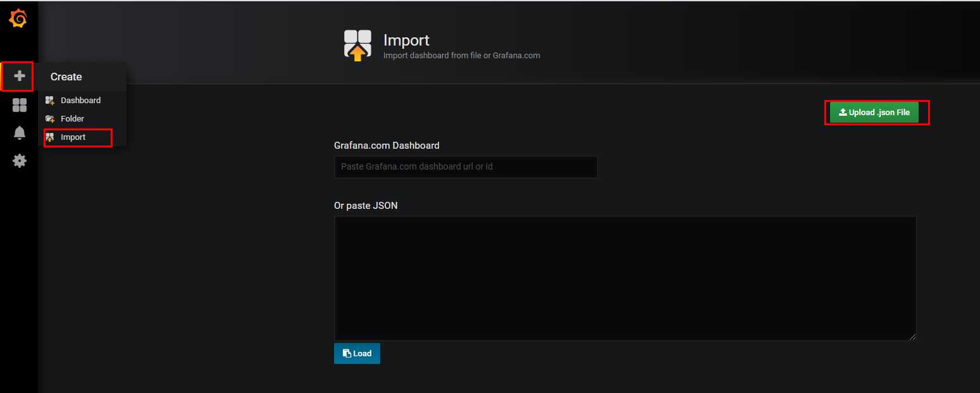Viewport: 980px width, 393px height.
Task: Click the Import page header icon
Action: coord(357,46)
